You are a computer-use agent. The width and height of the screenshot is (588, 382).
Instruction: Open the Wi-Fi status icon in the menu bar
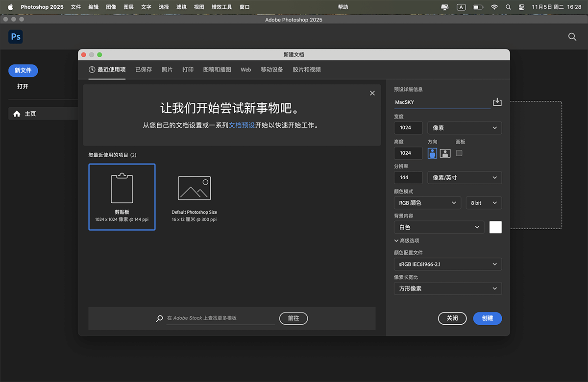(x=494, y=7)
